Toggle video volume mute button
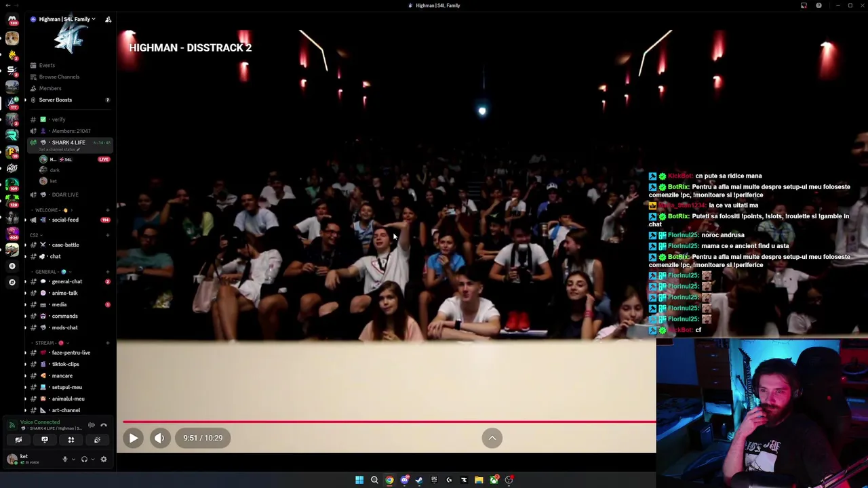 click(x=159, y=438)
